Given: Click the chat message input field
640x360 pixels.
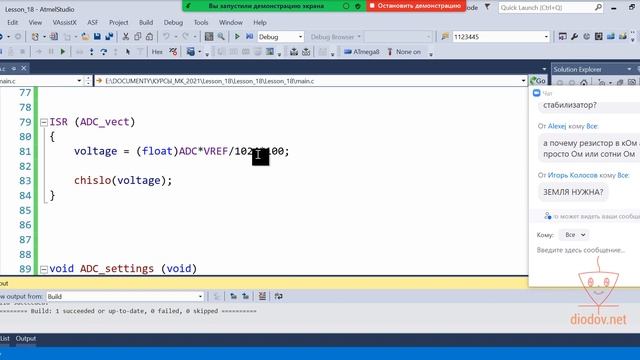Looking at the screenshot, I should pos(582,250).
